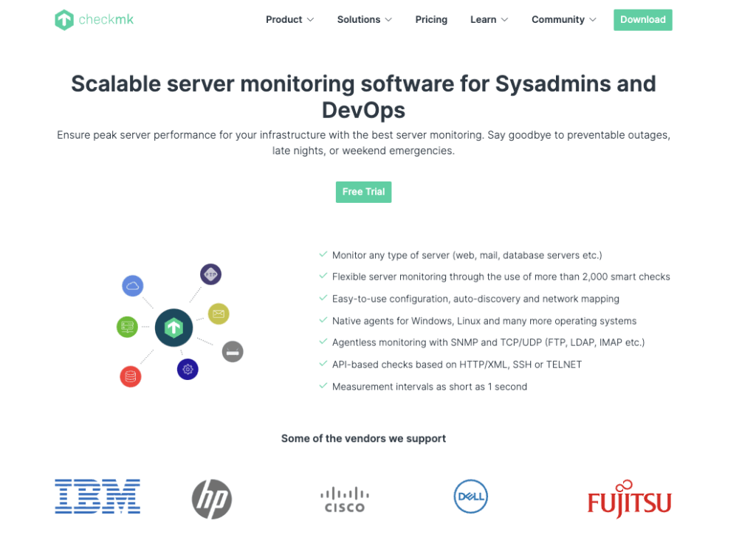Viewport: 756px width, 560px height.
Task: Expand the Solutions dropdown chevron
Action: pos(388,20)
